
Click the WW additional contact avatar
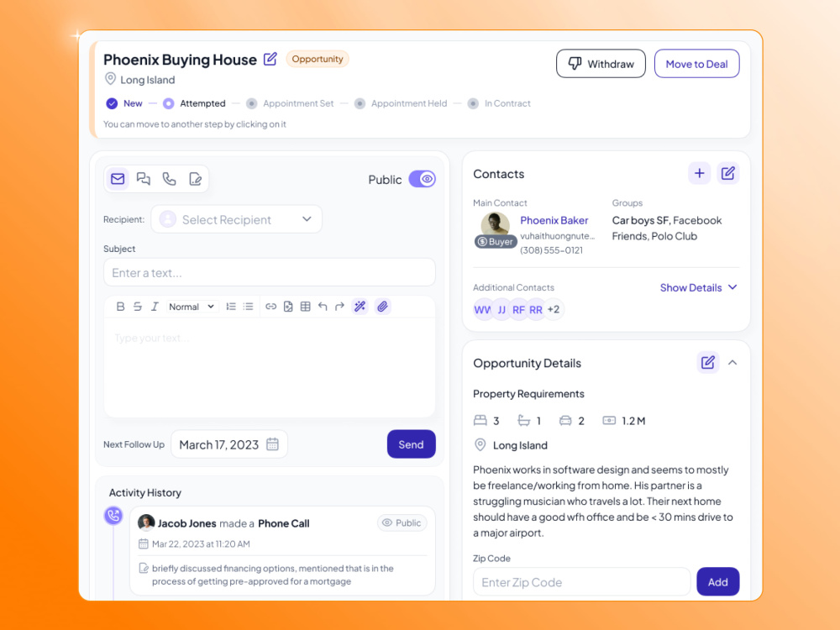482,310
